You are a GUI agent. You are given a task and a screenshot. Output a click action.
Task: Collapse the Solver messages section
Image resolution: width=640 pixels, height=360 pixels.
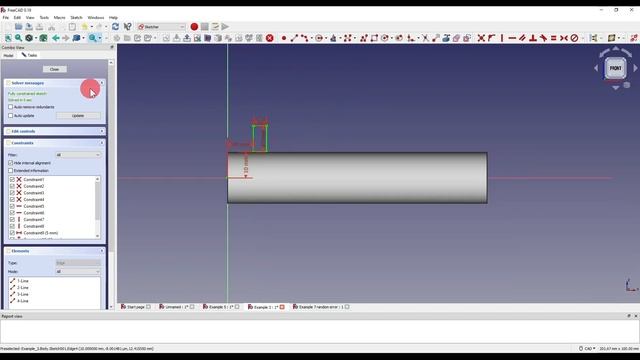(102, 83)
